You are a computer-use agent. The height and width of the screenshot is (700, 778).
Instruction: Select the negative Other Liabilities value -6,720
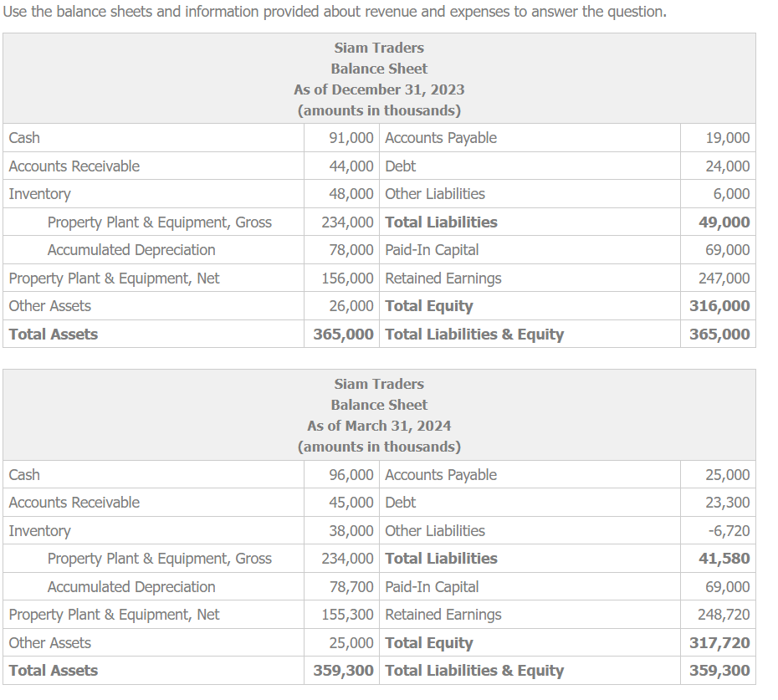click(730, 530)
